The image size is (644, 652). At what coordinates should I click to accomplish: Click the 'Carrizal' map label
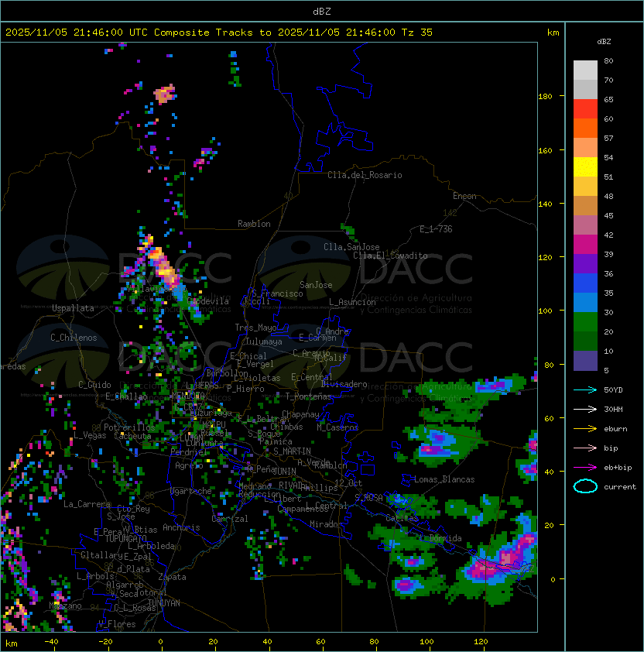click(229, 519)
